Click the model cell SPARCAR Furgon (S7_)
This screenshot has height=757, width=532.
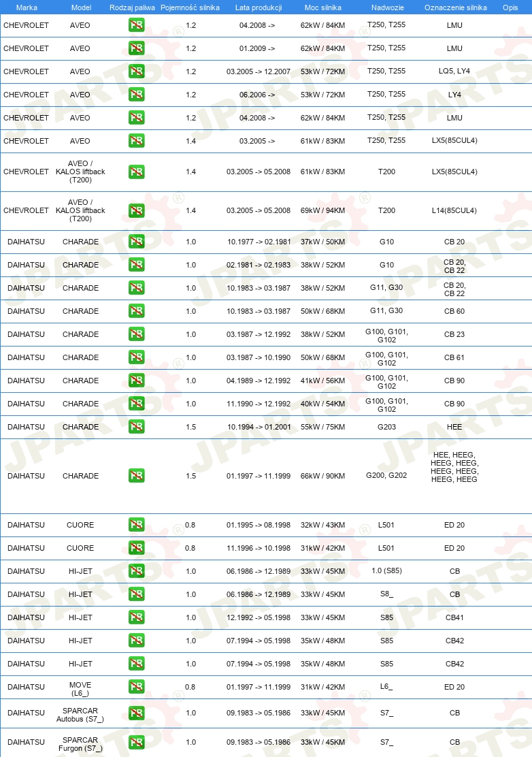(80, 744)
